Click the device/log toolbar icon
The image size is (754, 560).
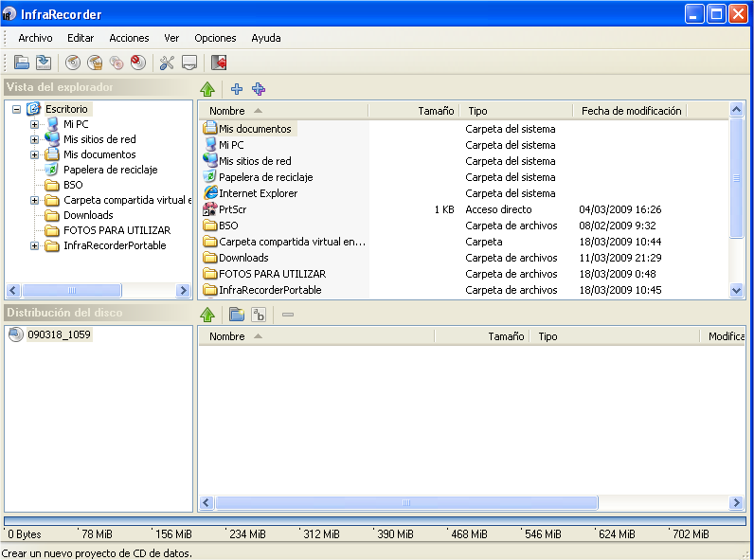click(189, 63)
